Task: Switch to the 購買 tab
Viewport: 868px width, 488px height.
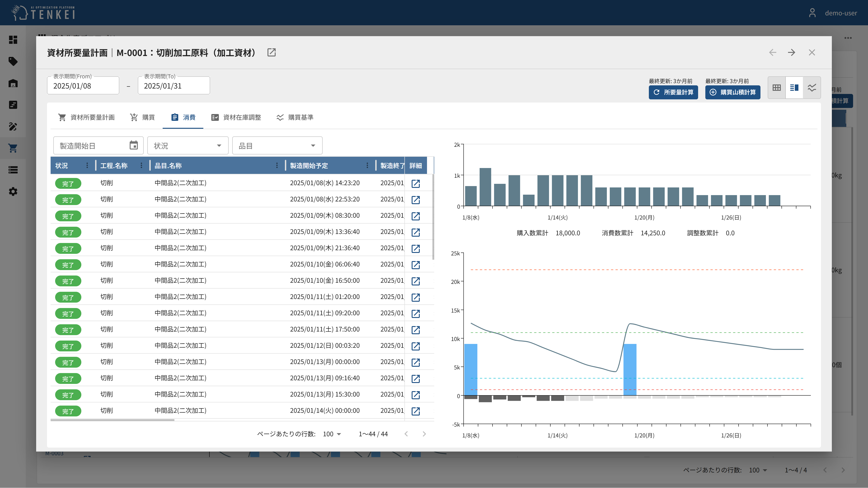Action: click(x=142, y=117)
